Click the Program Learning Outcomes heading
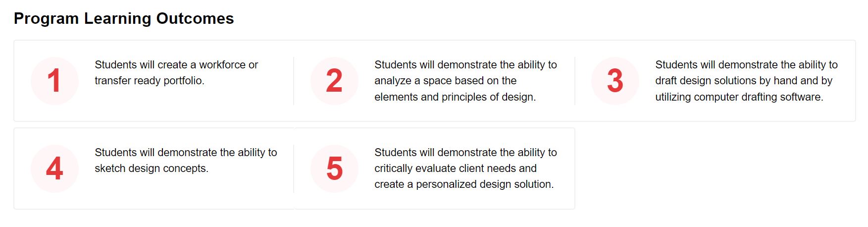This screenshot has height=227, width=868. click(x=124, y=18)
